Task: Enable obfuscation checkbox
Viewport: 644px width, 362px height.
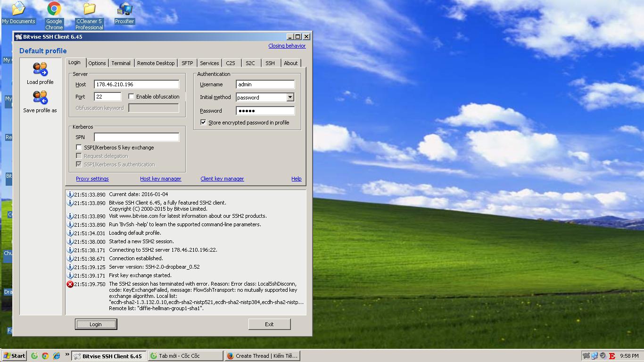Action: tap(132, 97)
